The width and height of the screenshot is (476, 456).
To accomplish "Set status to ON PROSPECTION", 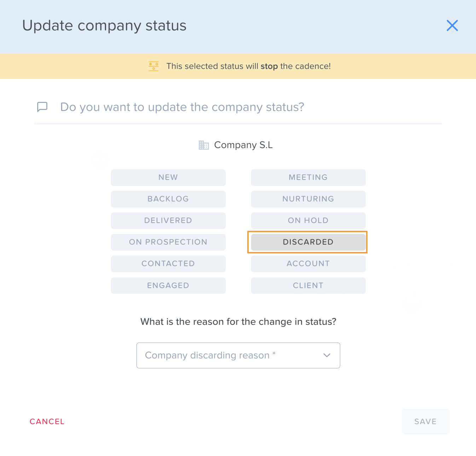I will click(168, 242).
